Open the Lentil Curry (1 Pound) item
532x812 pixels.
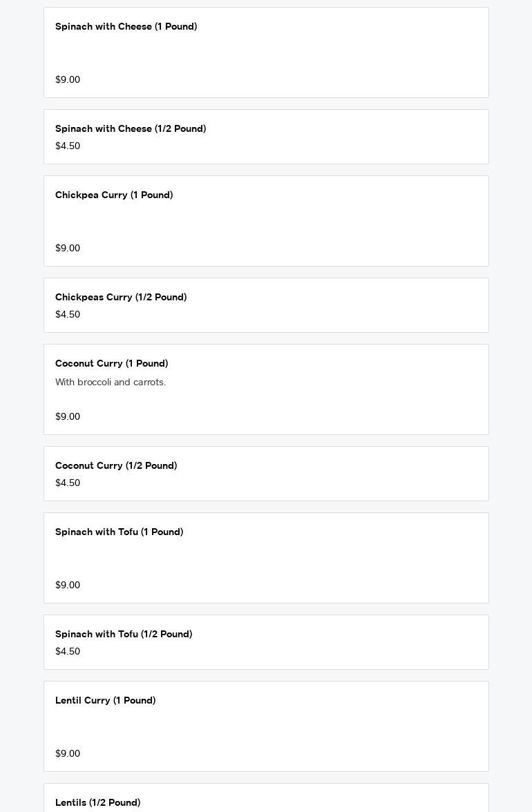pos(105,701)
